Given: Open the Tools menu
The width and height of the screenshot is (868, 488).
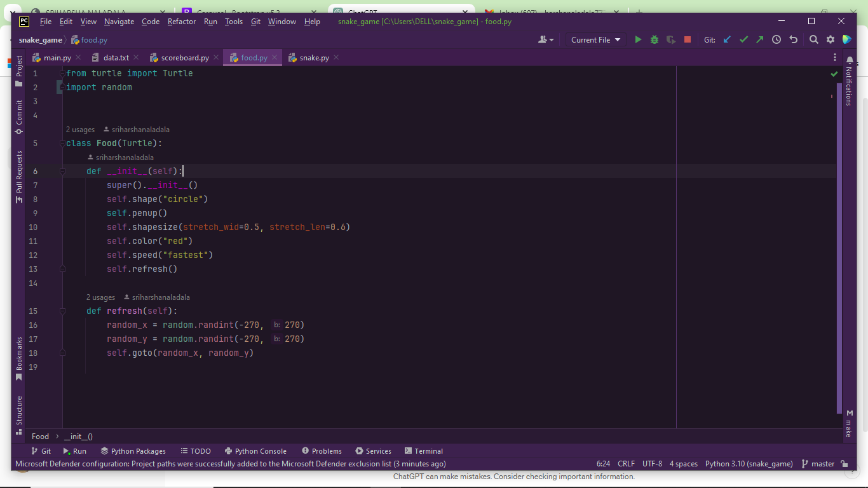Looking at the screenshot, I should (x=233, y=21).
